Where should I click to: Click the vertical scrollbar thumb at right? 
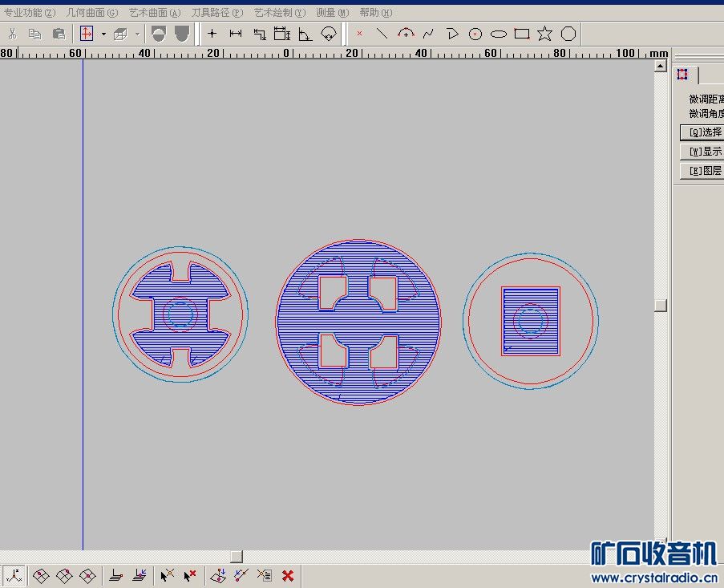[x=661, y=305]
